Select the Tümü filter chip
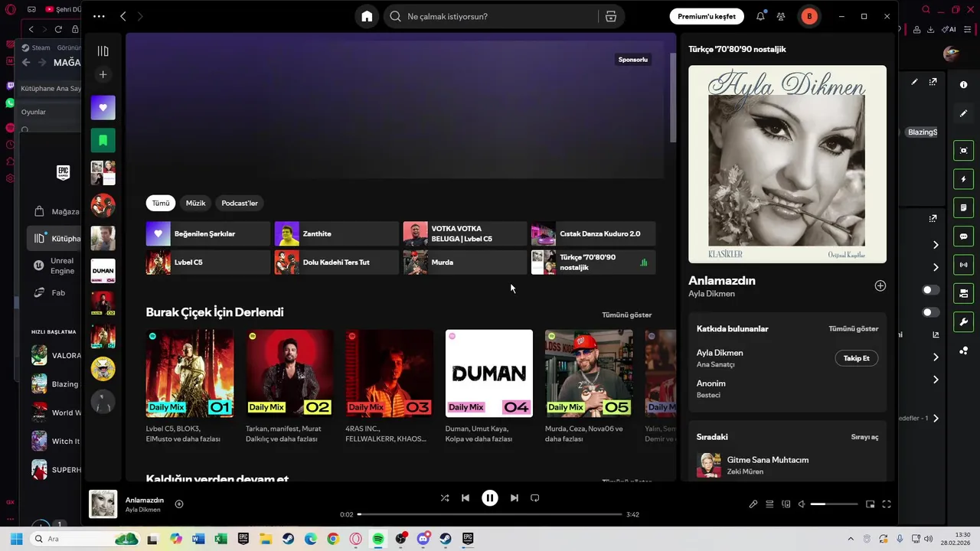 click(160, 203)
